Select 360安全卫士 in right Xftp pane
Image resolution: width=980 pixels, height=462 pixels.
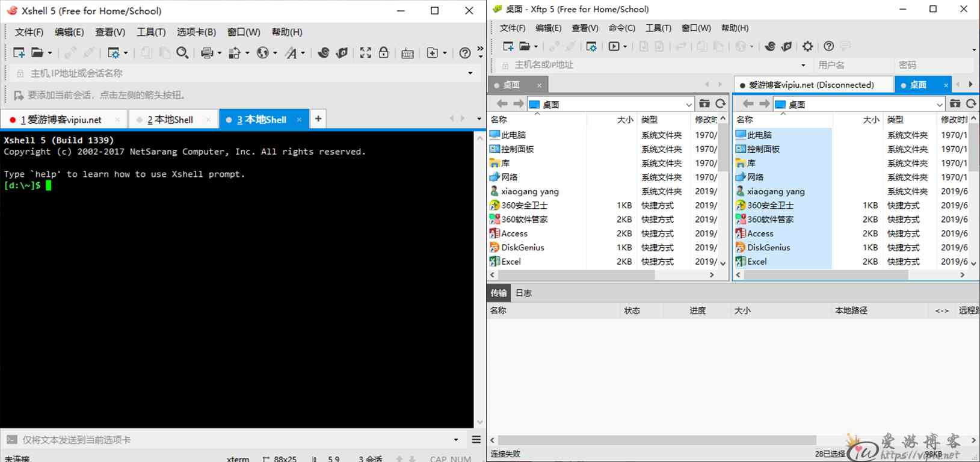[770, 205]
